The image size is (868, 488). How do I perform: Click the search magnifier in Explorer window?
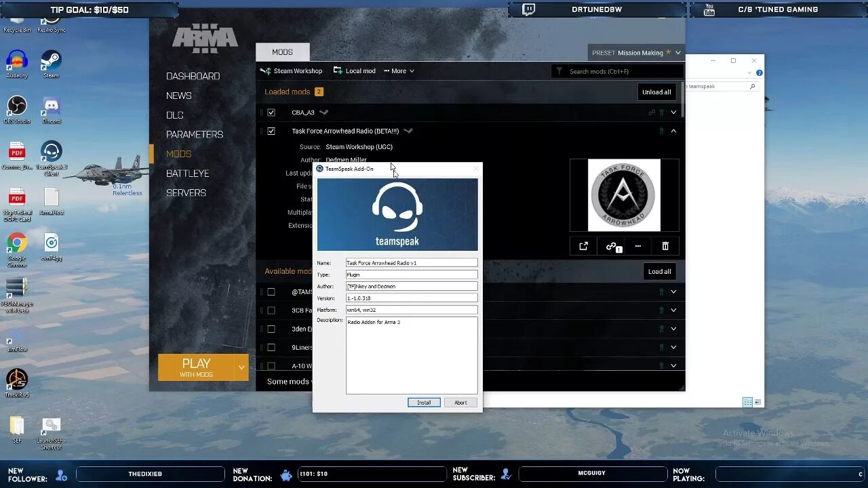tap(752, 87)
